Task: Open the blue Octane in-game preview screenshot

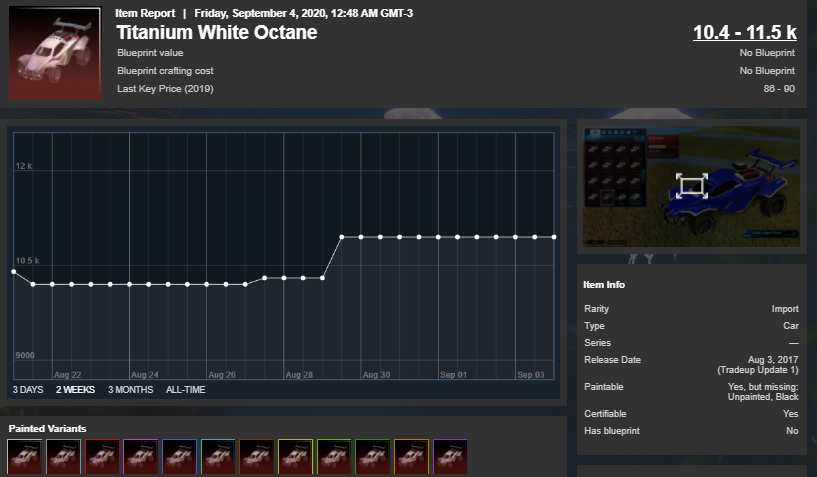Action: tap(691, 187)
